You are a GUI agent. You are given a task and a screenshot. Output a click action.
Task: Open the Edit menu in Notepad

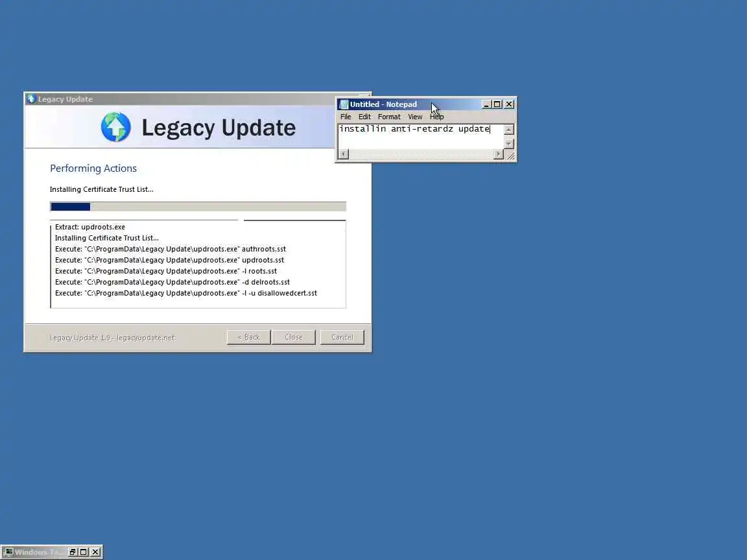364,117
